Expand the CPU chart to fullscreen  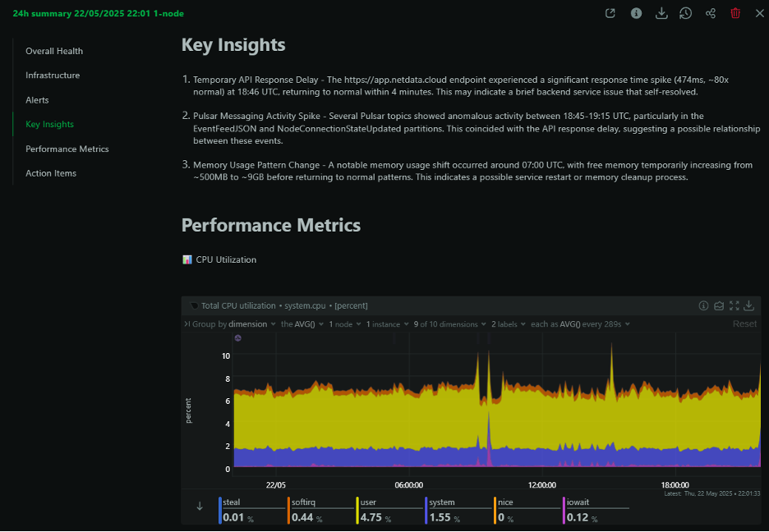[734, 305]
